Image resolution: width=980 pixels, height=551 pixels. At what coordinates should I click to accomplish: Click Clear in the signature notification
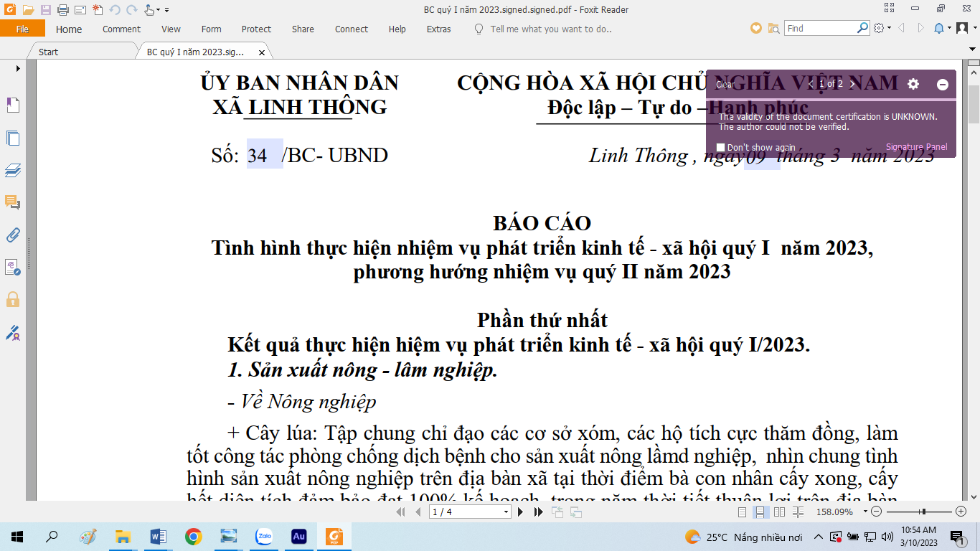[725, 85]
